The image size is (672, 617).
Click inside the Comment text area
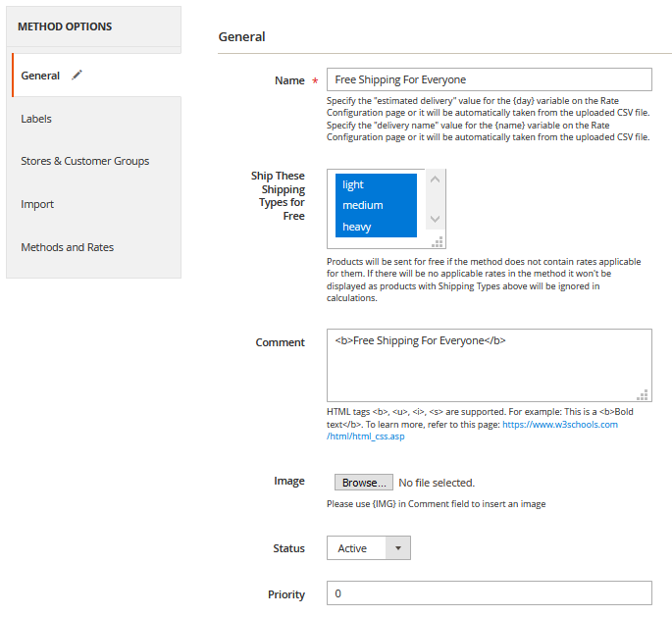click(488, 365)
